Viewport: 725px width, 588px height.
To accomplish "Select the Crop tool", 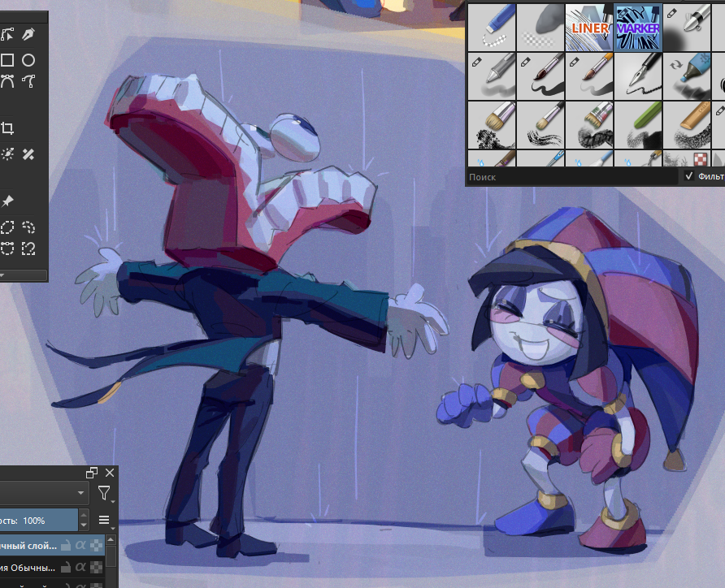I will tap(7, 128).
